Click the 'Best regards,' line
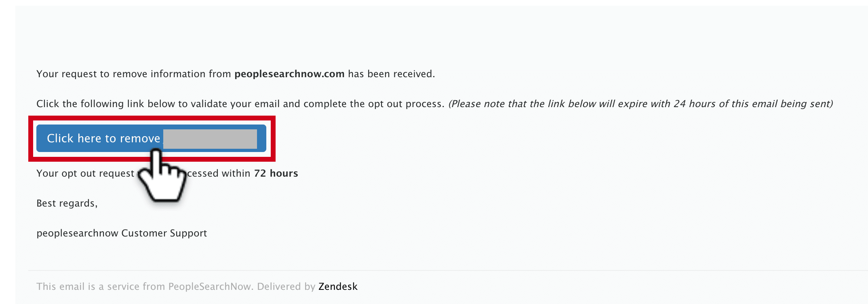This screenshot has width=868, height=304. coord(67,203)
